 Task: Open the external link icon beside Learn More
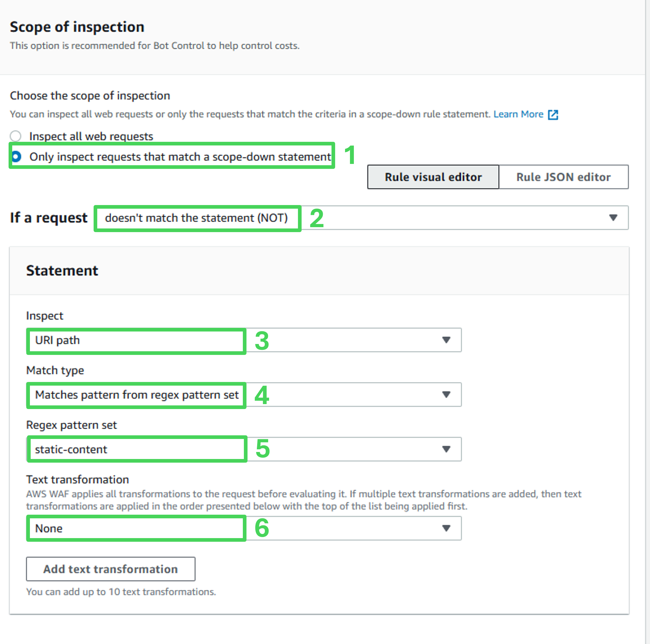tap(553, 115)
